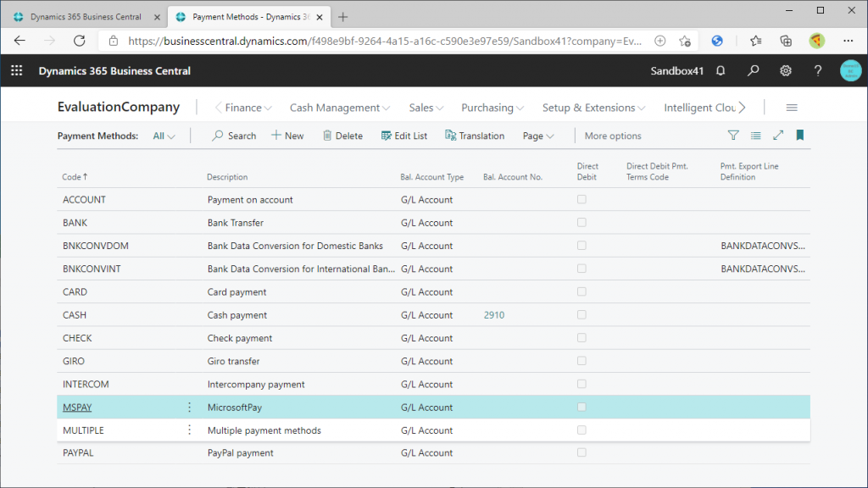Expand the Sales menu
The width and height of the screenshot is (868, 488).
point(426,108)
